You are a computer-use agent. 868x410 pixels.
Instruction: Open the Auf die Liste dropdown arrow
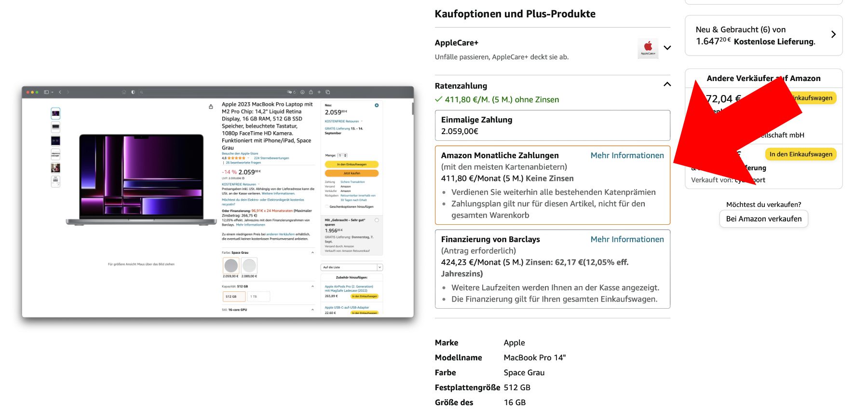380,267
